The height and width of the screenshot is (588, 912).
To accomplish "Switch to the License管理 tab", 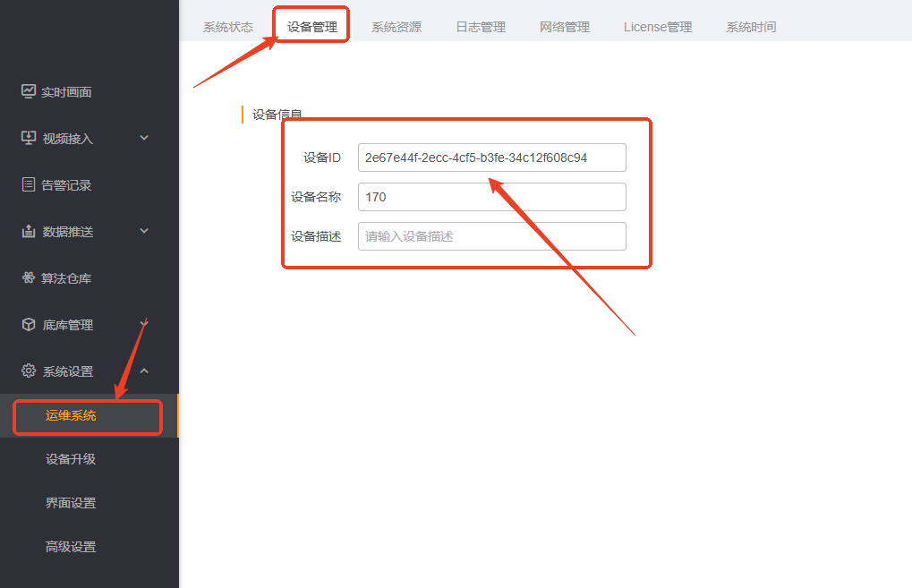I will (658, 27).
